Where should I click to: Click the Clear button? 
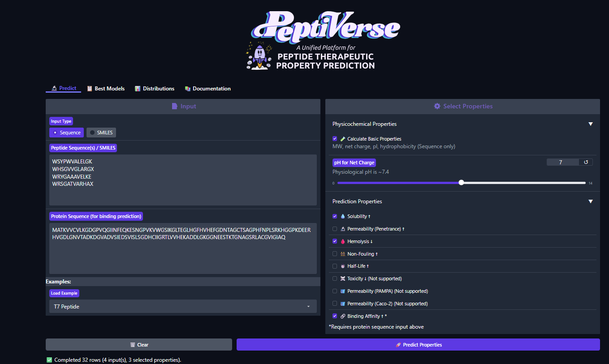pyautogui.click(x=139, y=345)
